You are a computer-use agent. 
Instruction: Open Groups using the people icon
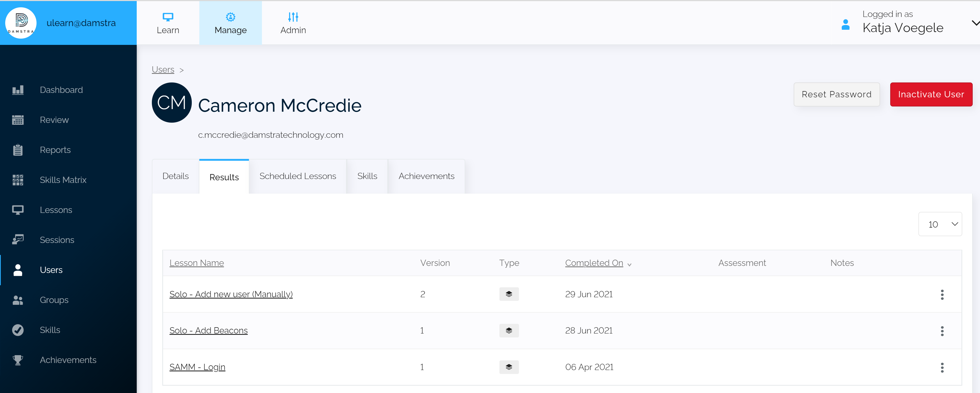17,300
